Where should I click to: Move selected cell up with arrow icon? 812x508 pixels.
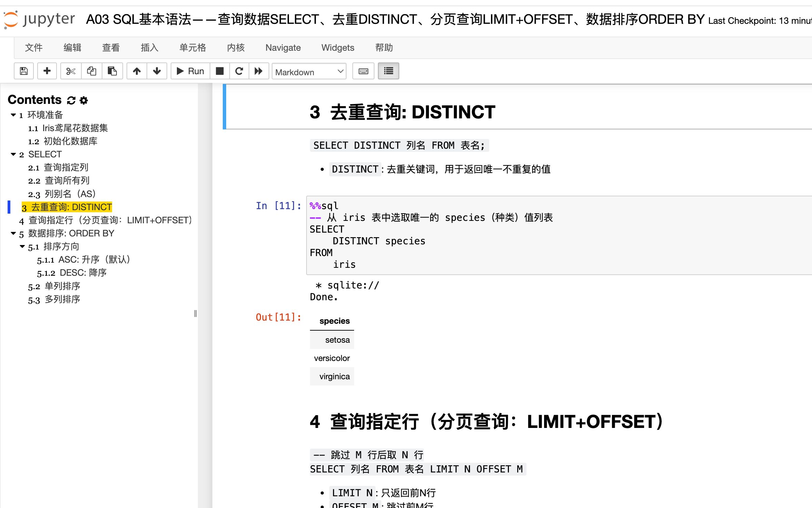(137, 71)
